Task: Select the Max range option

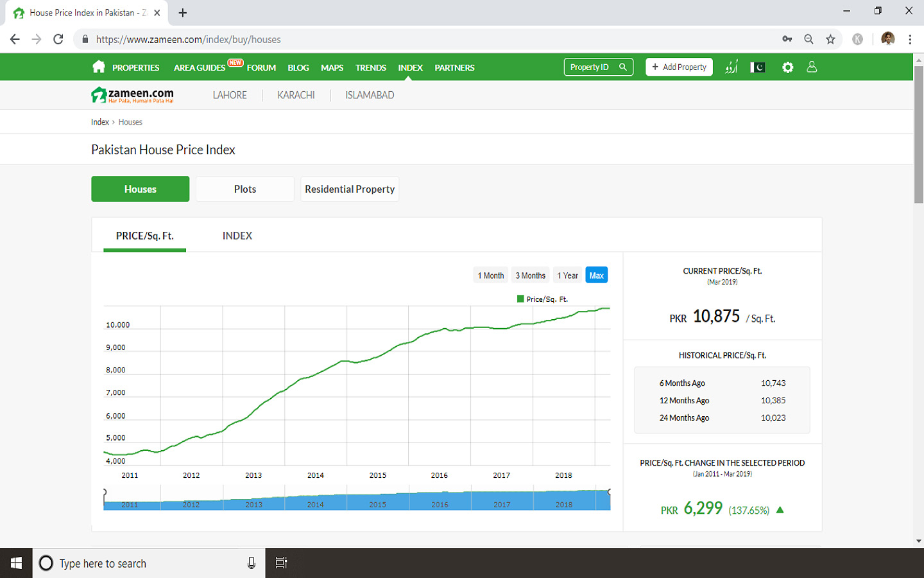Action: pos(596,276)
